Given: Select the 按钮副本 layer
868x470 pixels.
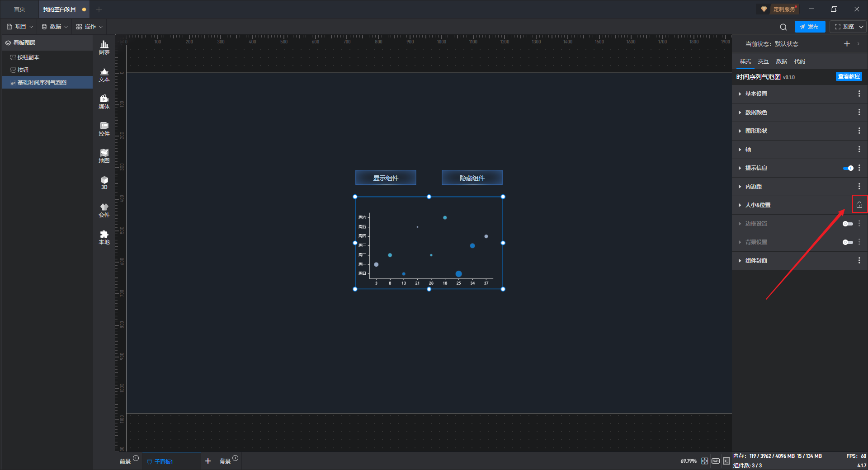Looking at the screenshot, I should [x=47, y=57].
